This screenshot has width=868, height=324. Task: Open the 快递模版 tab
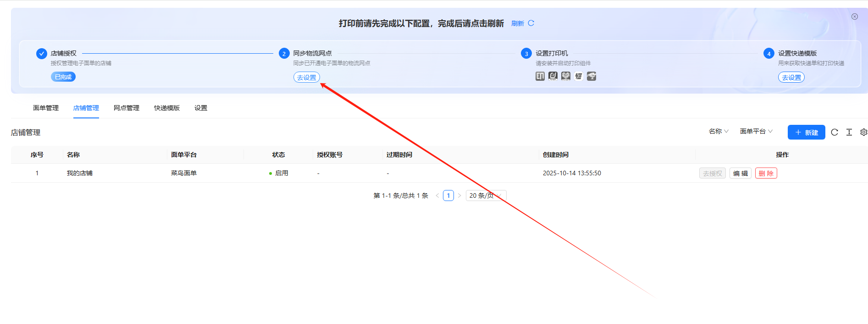[x=167, y=108]
